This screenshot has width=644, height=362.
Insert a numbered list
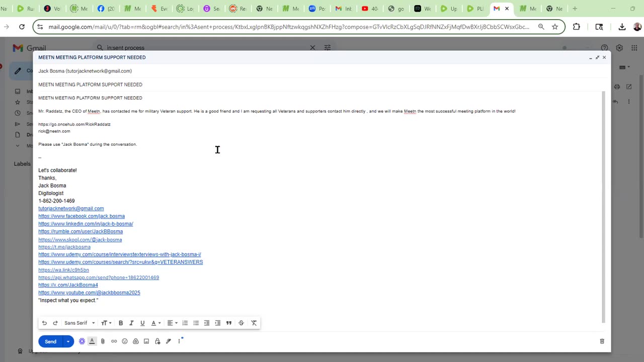(185, 323)
